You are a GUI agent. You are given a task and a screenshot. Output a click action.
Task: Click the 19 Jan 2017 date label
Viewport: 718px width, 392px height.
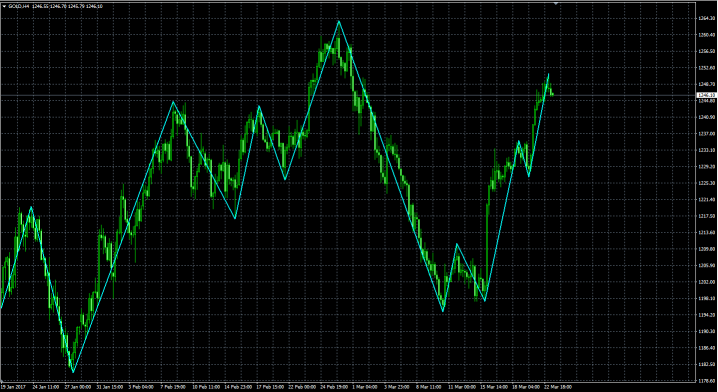pos(13,387)
